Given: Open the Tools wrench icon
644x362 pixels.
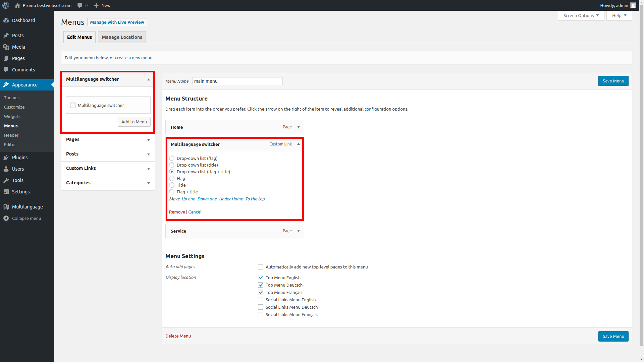Looking at the screenshot, I should point(6,180).
